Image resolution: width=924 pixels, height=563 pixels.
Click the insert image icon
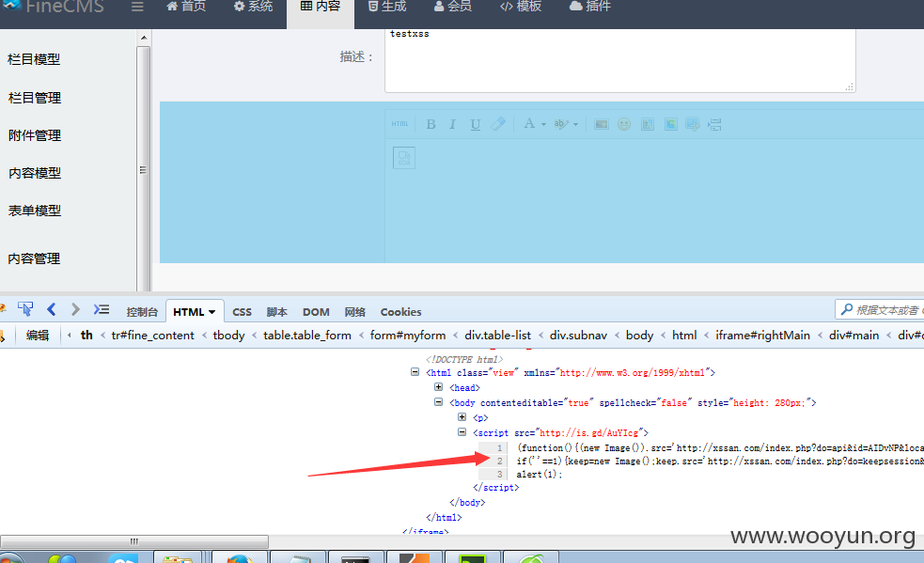pyautogui.click(x=601, y=124)
